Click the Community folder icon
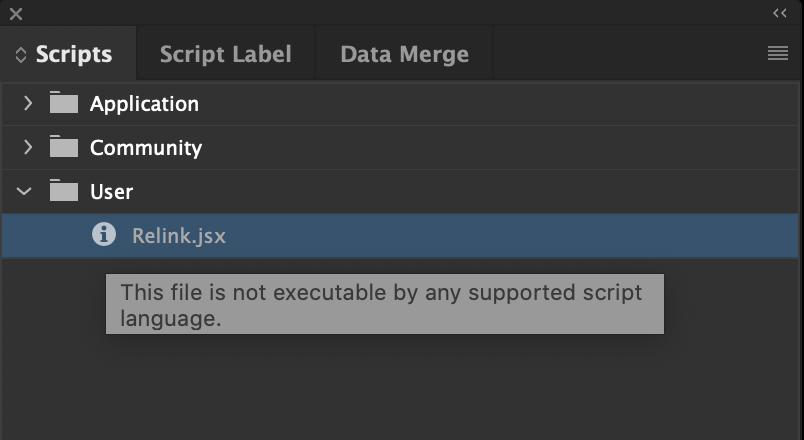The image size is (804, 440). pyautogui.click(x=64, y=147)
